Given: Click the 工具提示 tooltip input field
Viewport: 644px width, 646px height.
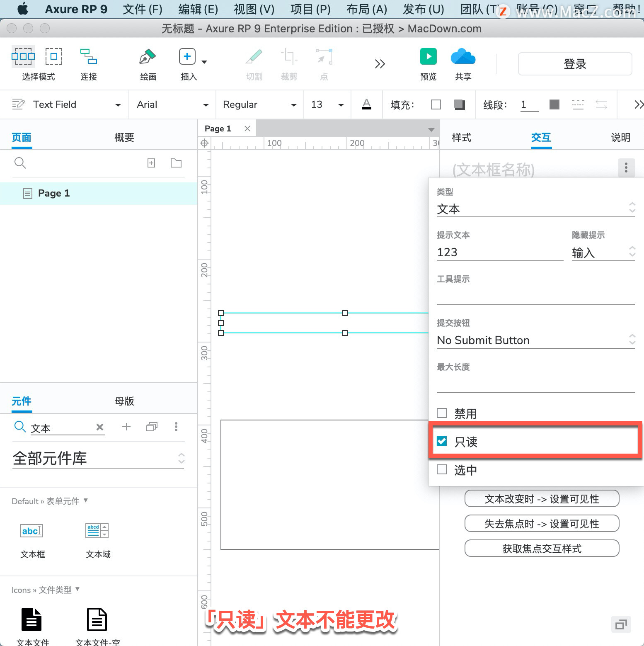Looking at the screenshot, I should tap(536, 296).
